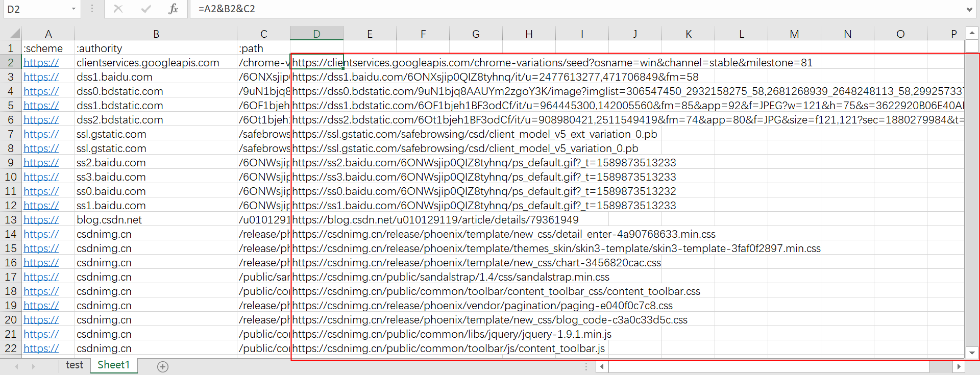This screenshot has height=375, width=980.
Task: Open https:// link in row 22
Action: [x=41, y=348]
